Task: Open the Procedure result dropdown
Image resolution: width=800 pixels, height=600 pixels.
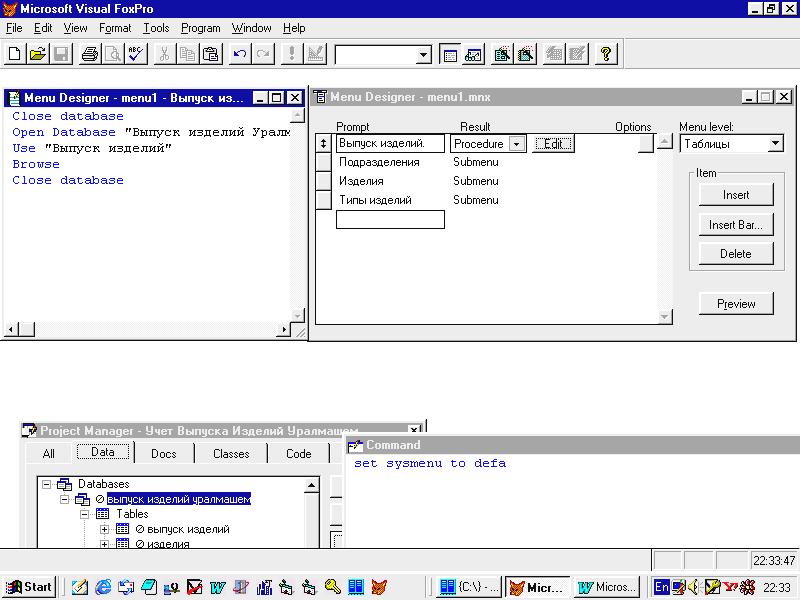Action: tap(517, 144)
